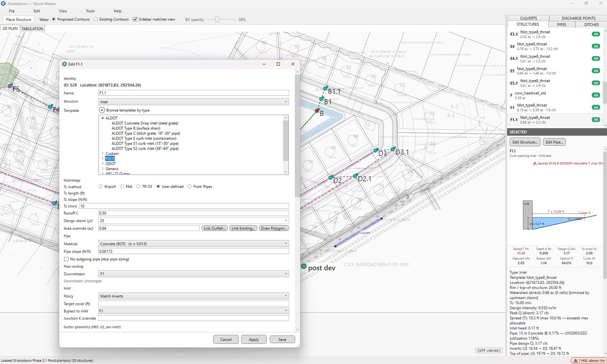Open the Structure type dropdown
The width and height of the screenshot is (607, 364).
(x=193, y=102)
